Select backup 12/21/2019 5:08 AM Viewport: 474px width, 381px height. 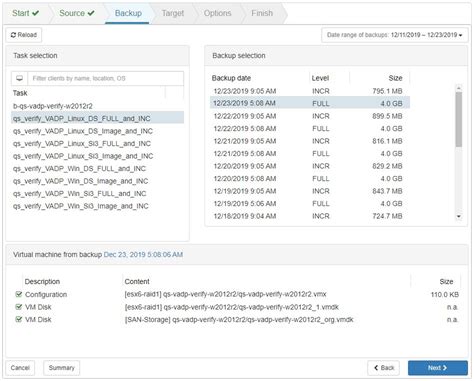point(310,153)
